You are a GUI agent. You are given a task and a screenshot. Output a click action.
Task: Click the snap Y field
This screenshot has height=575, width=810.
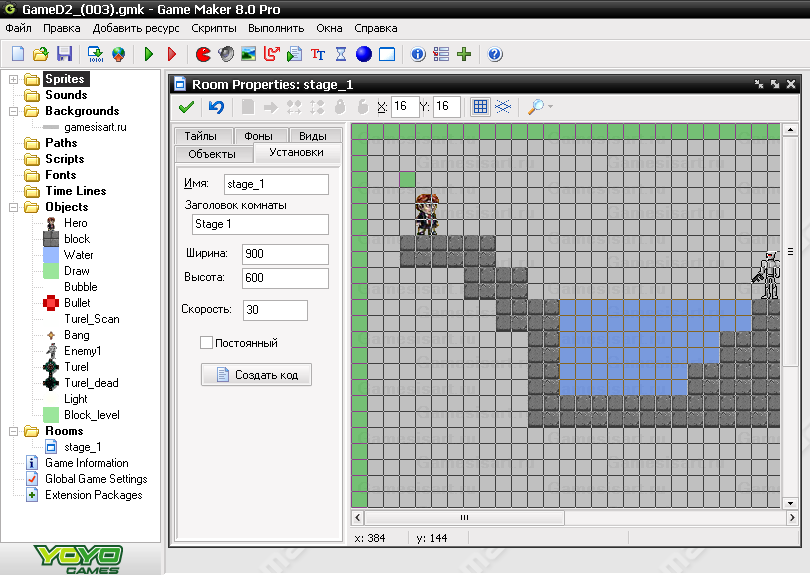(447, 106)
